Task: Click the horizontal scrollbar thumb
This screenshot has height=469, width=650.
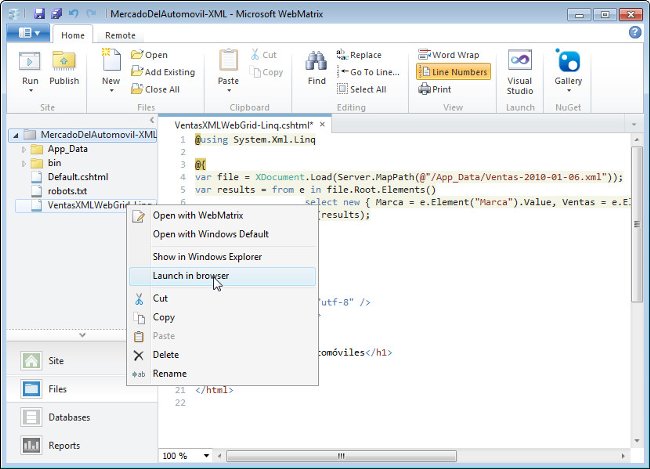Action: pos(341,456)
